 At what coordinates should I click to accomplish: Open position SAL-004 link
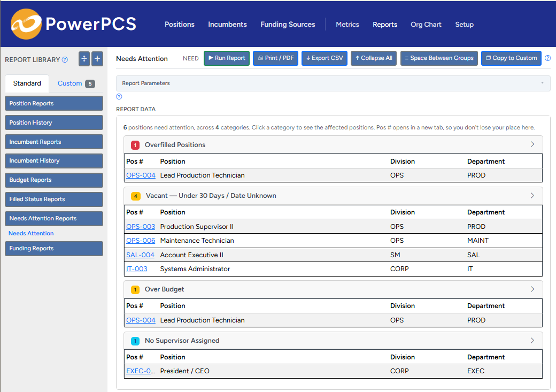click(x=140, y=255)
